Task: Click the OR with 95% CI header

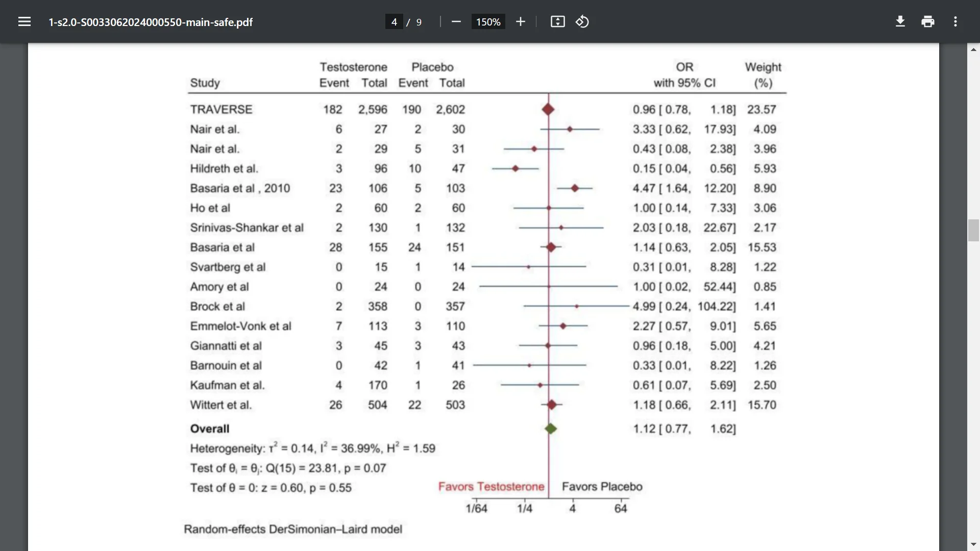Action: coord(684,75)
